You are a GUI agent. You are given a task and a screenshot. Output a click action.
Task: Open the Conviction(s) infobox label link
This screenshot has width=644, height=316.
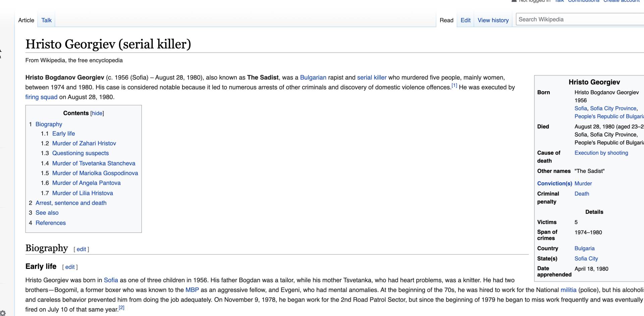(x=554, y=183)
